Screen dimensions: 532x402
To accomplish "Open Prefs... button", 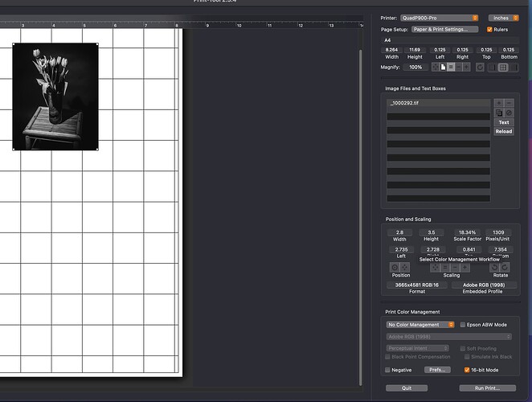I will (437, 370).
